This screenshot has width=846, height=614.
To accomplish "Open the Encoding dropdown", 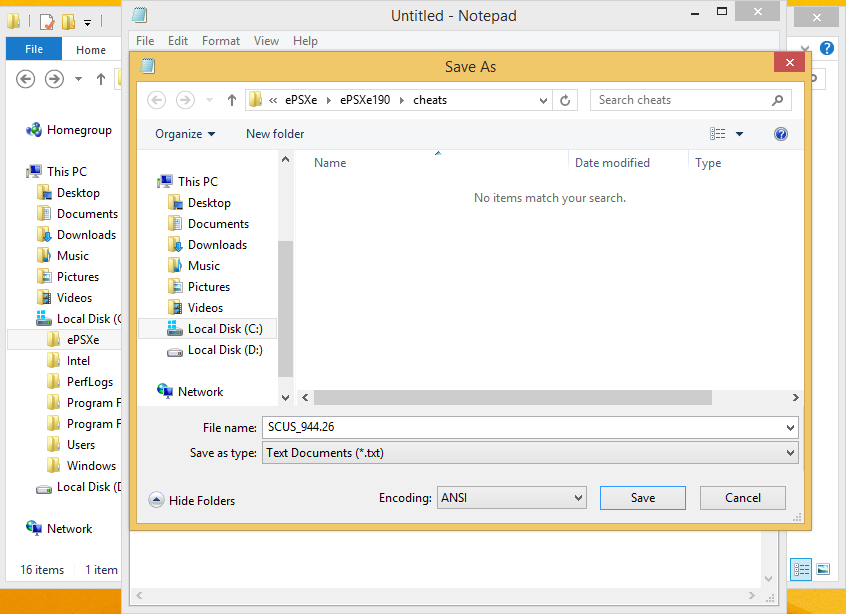I will click(x=511, y=497).
